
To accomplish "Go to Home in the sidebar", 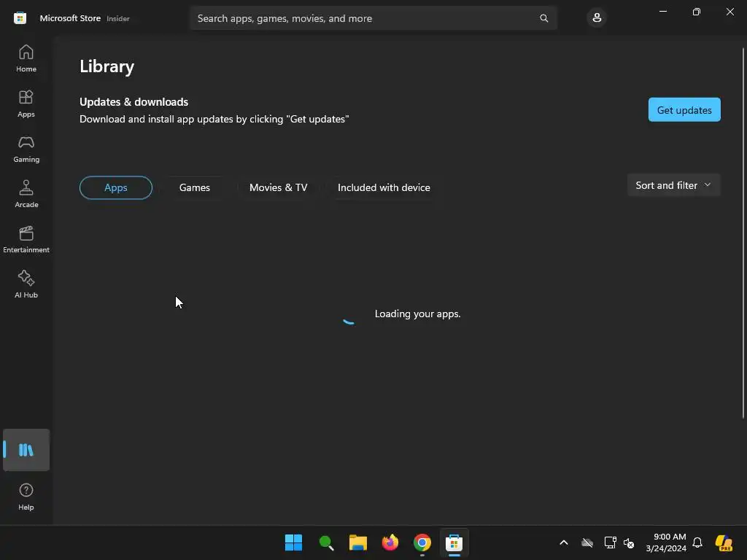I will [26, 58].
